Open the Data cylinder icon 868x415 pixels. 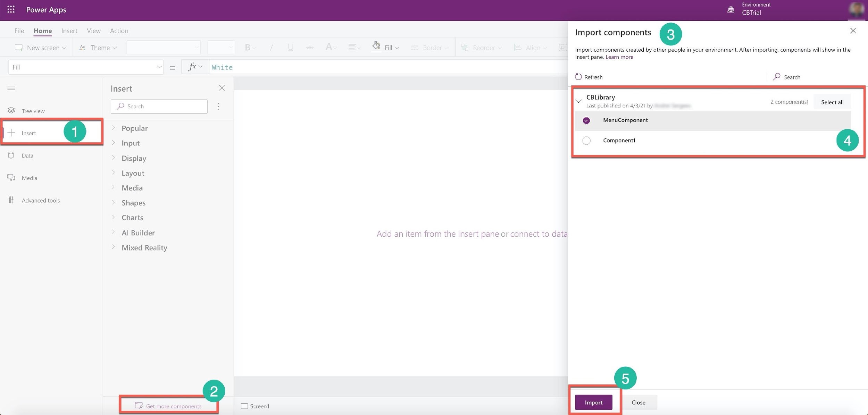click(11, 155)
